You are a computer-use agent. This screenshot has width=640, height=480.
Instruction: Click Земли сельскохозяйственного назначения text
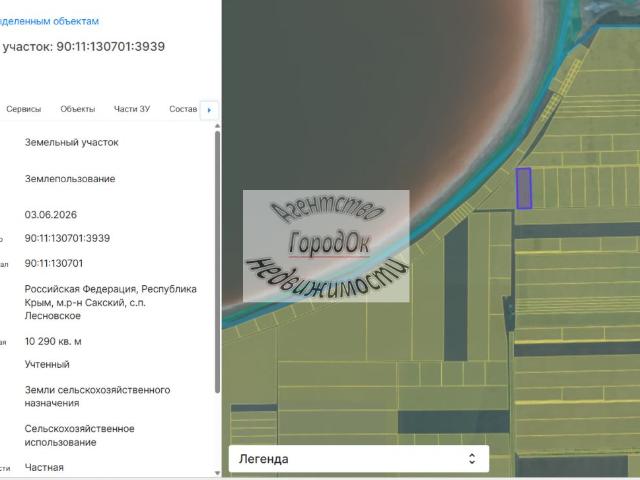(98, 396)
